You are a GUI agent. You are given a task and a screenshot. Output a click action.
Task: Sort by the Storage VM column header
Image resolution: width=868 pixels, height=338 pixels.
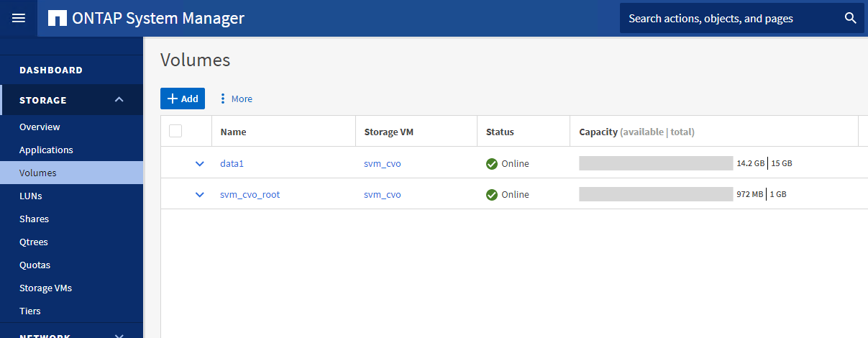(389, 132)
